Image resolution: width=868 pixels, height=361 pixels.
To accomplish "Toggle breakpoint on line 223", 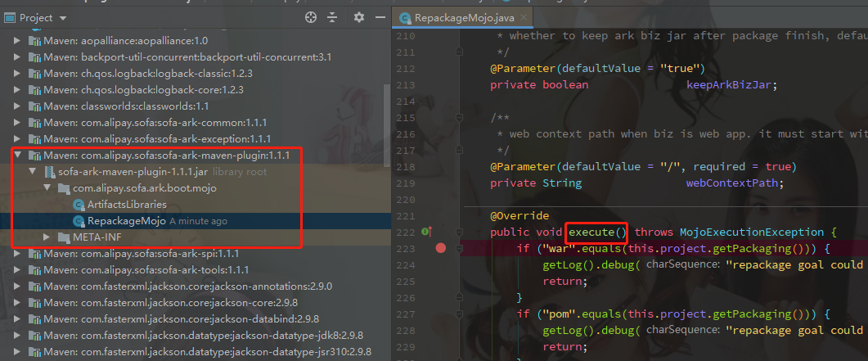I will 441,248.
